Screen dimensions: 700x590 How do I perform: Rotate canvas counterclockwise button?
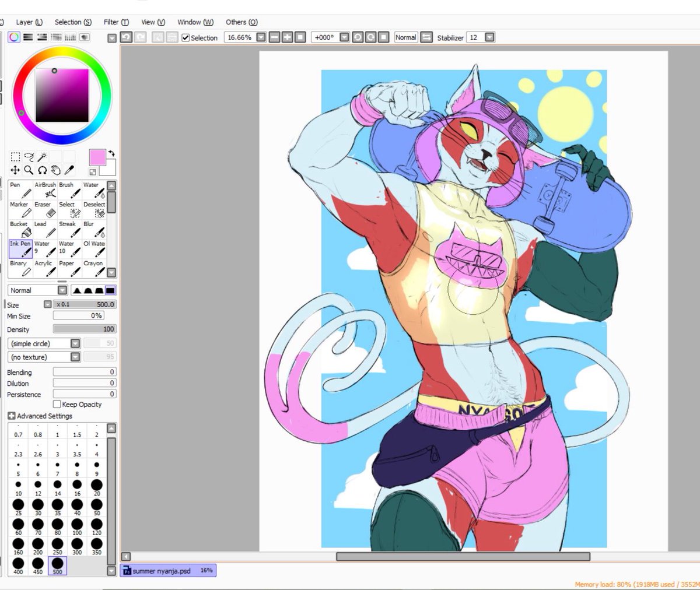(358, 37)
